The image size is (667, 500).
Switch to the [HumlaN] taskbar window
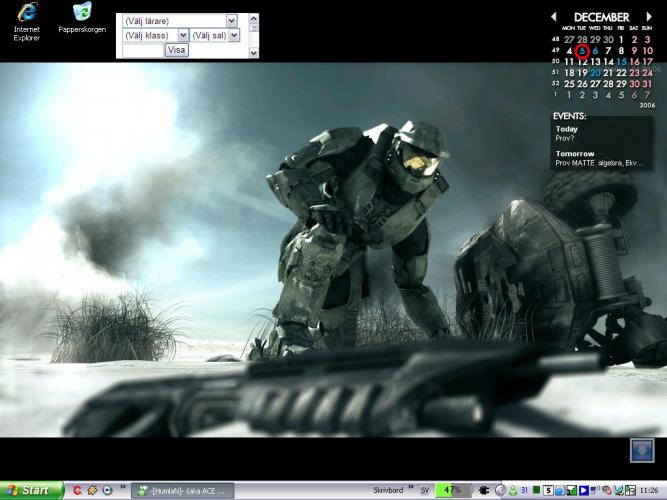(x=185, y=490)
